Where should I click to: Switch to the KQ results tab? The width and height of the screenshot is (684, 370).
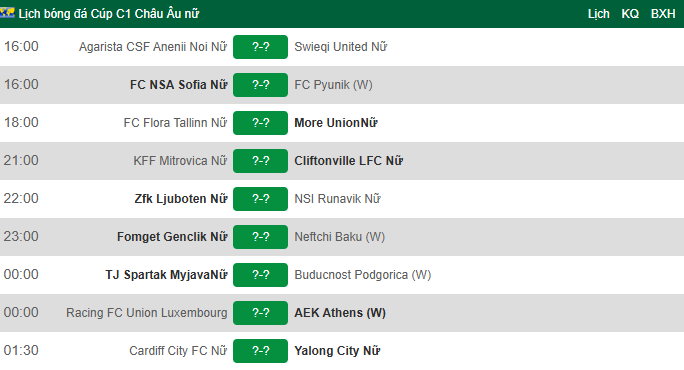click(x=630, y=14)
